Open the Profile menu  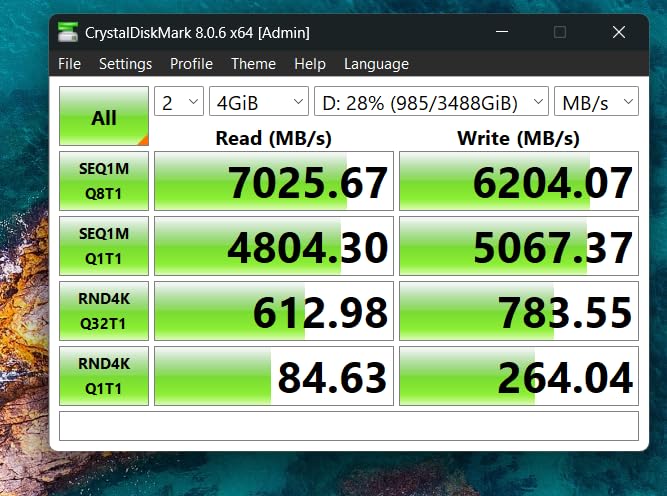[x=191, y=64]
